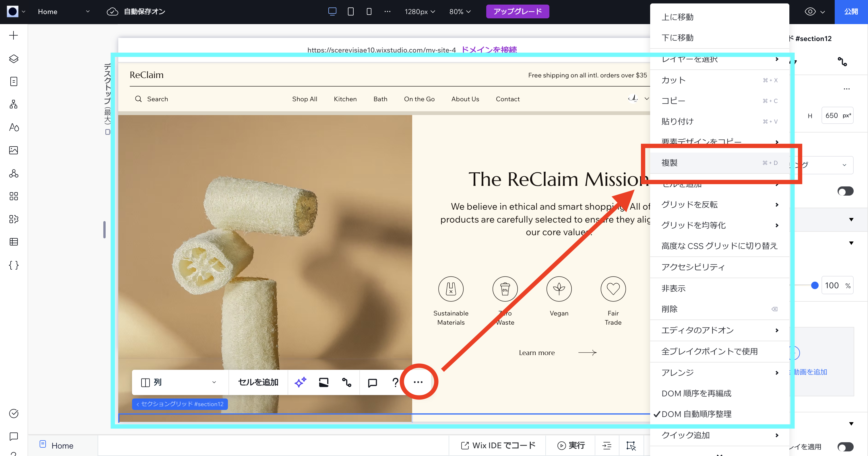Select 削除 from context menu
The height and width of the screenshot is (456, 868).
pos(670,309)
